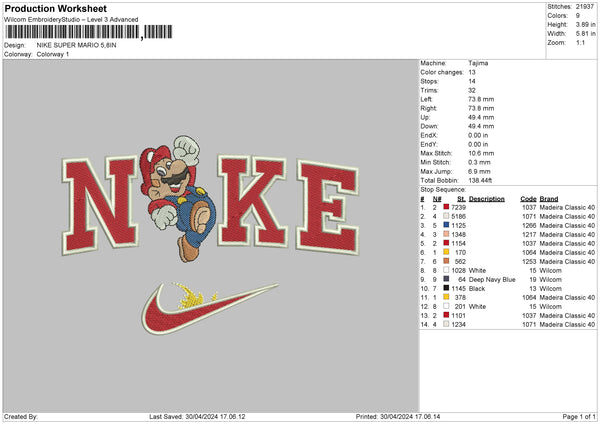This screenshot has width=600, height=424.
Task: Click the red swatch beside 7239 stitches
Action: (446, 207)
